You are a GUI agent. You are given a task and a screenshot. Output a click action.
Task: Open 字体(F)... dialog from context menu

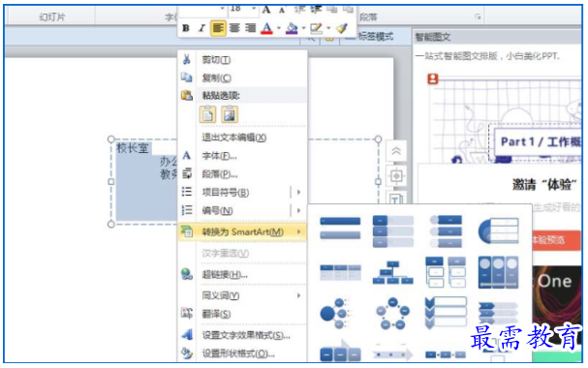click(242, 156)
